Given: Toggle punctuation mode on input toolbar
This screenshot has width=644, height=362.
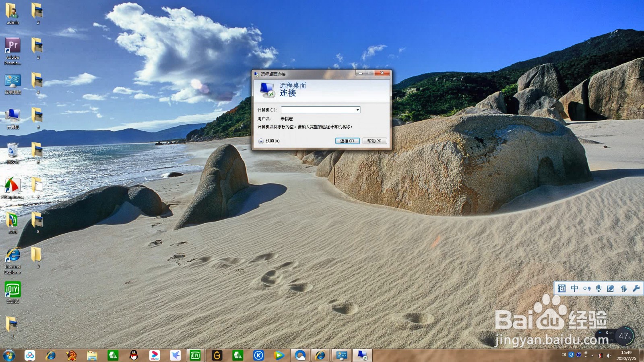Looking at the screenshot, I should point(586,288).
